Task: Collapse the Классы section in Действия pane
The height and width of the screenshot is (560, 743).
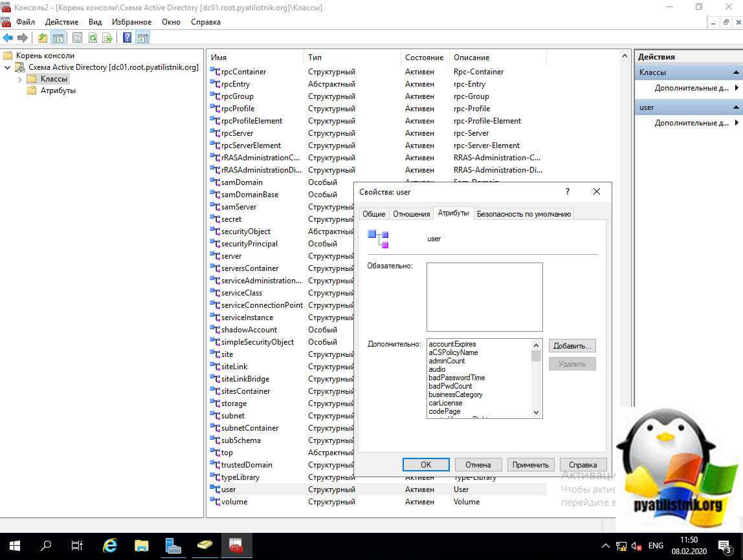Action: [735, 72]
